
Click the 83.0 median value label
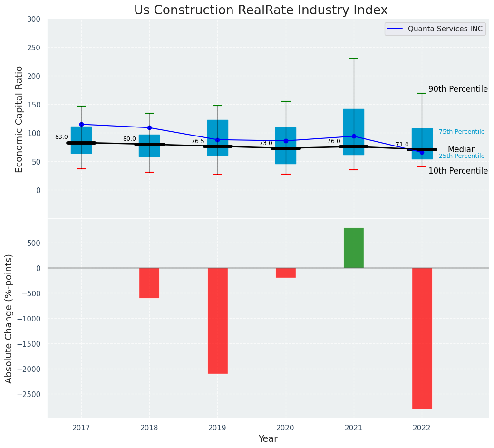tap(61, 137)
